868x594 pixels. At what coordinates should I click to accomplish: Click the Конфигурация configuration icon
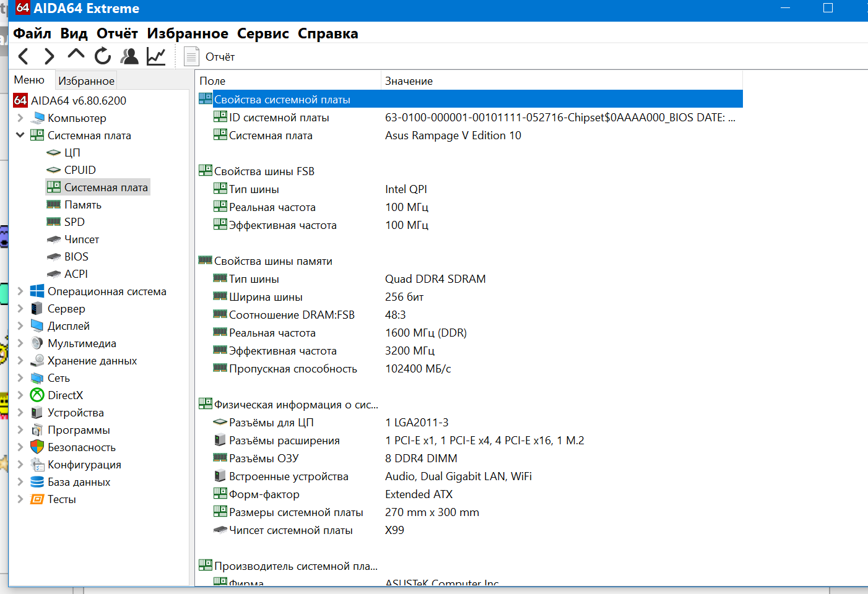coord(37,465)
